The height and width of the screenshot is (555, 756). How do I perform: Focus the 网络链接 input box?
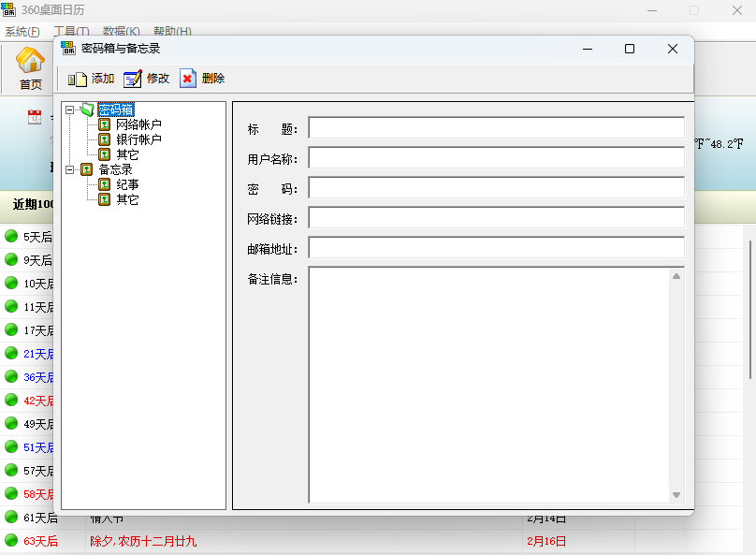point(496,218)
